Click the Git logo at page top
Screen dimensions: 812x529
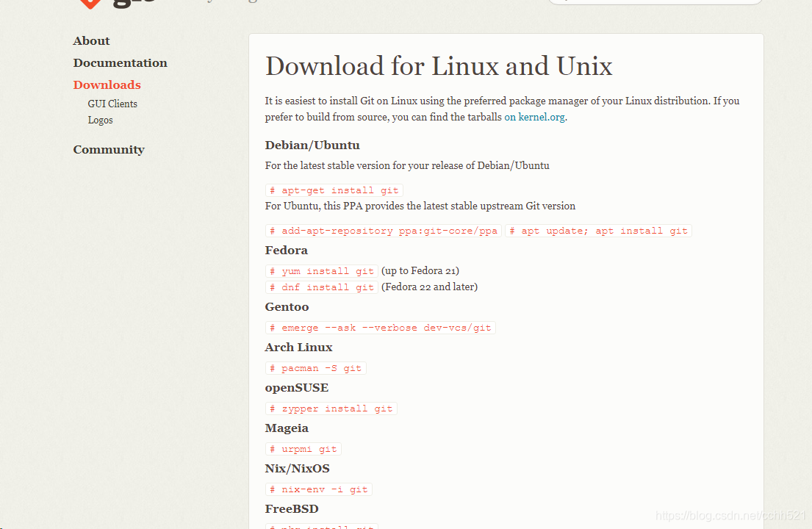[x=117, y=4]
